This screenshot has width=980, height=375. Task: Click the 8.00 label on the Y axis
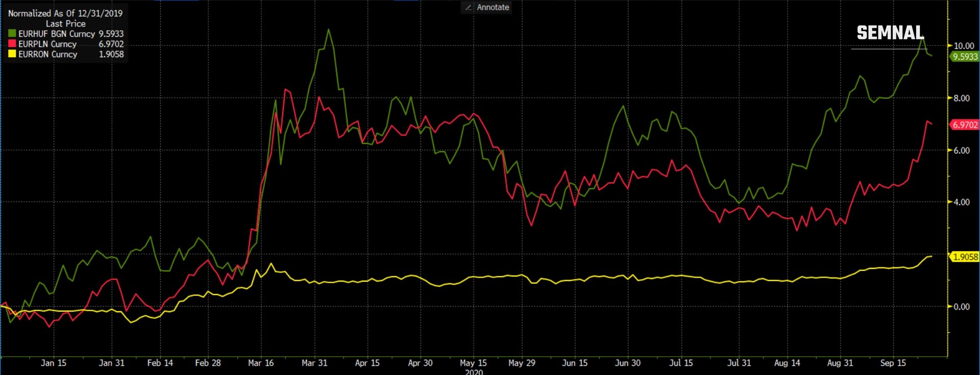(x=962, y=98)
